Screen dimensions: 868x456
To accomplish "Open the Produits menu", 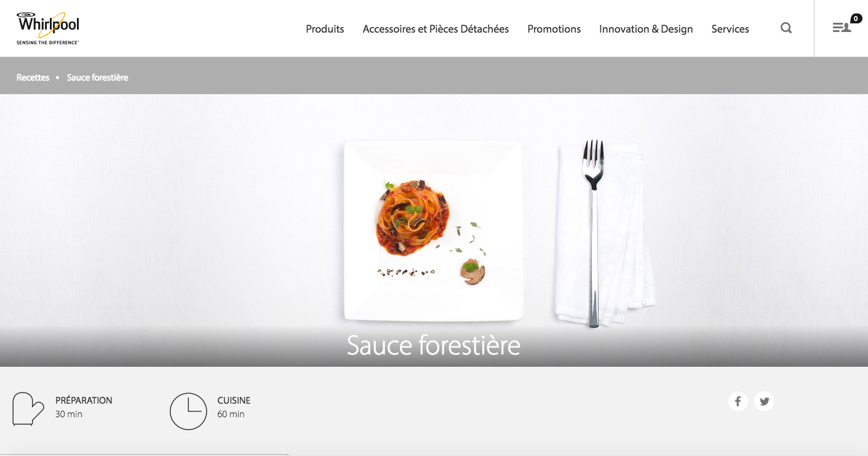I will pos(325,29).
